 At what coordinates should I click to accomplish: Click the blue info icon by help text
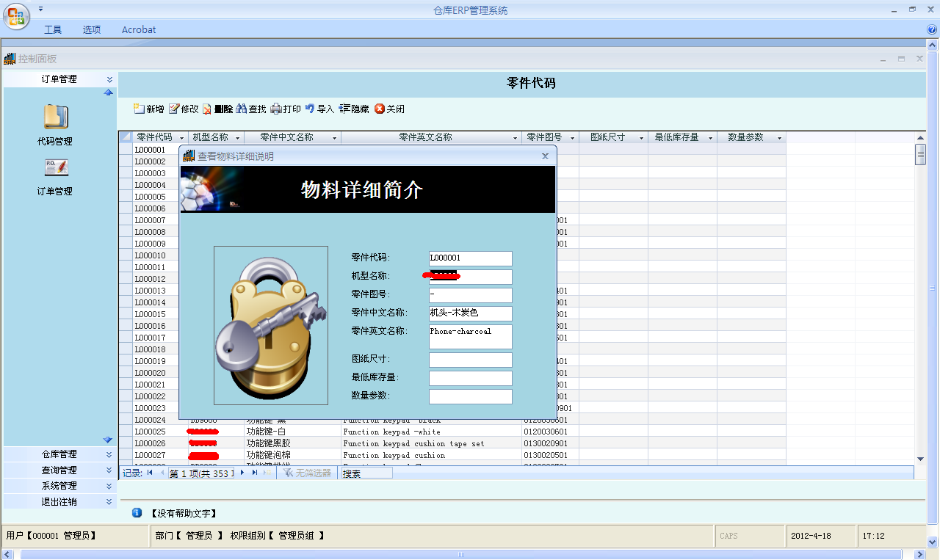137,513
